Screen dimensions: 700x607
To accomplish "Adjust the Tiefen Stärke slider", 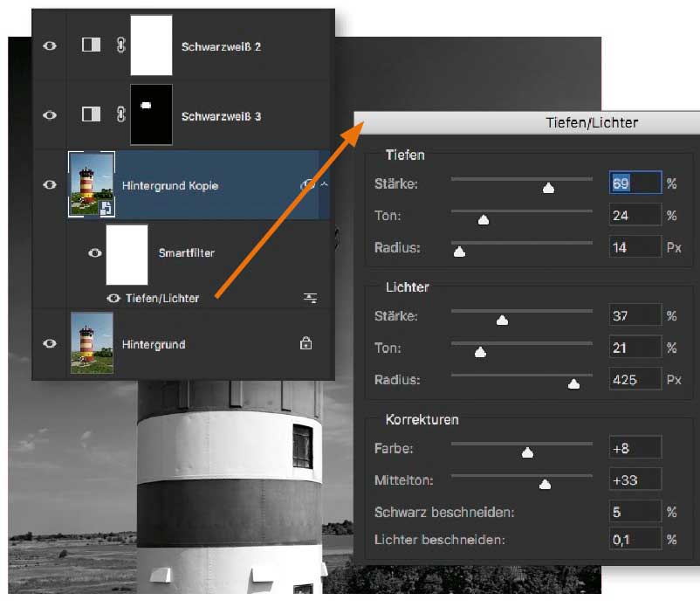I will point(548,189).
